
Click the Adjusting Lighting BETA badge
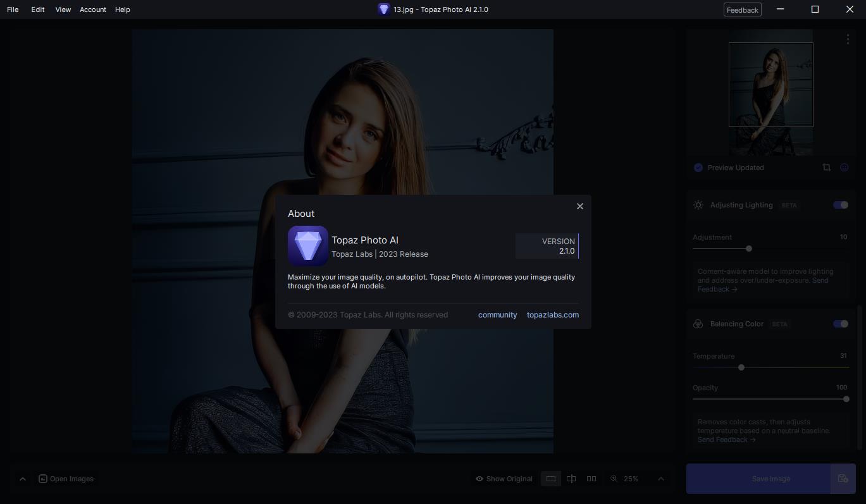click(789, 206)
